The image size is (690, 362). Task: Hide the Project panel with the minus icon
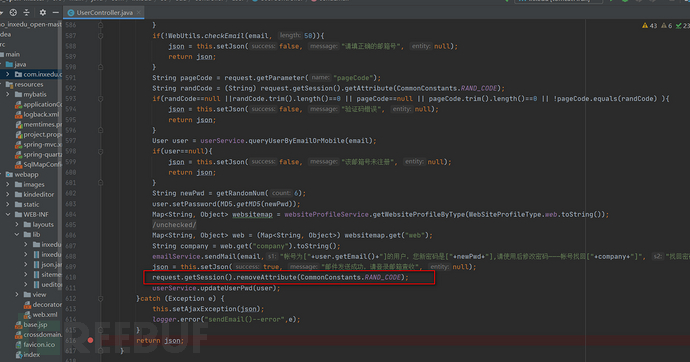[x=55, y=12]
